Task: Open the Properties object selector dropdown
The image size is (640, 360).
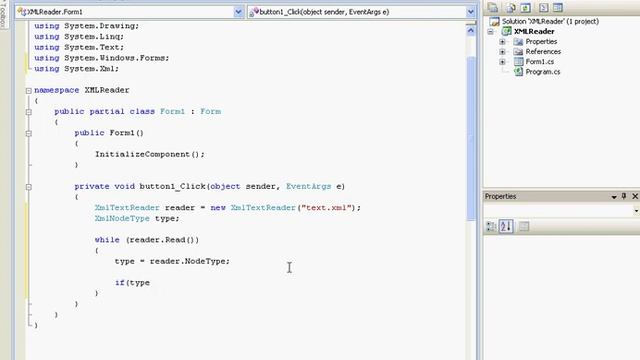Action: [x=636, y=211]
